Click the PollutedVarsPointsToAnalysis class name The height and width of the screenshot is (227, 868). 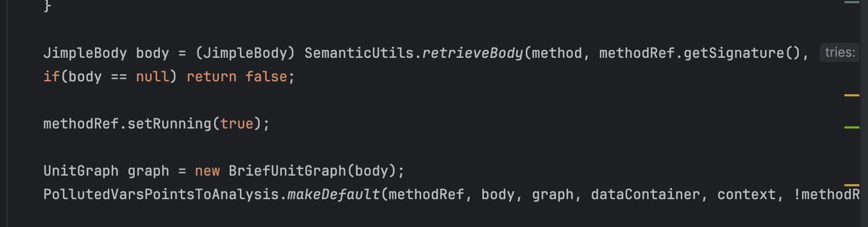point(161,194)
